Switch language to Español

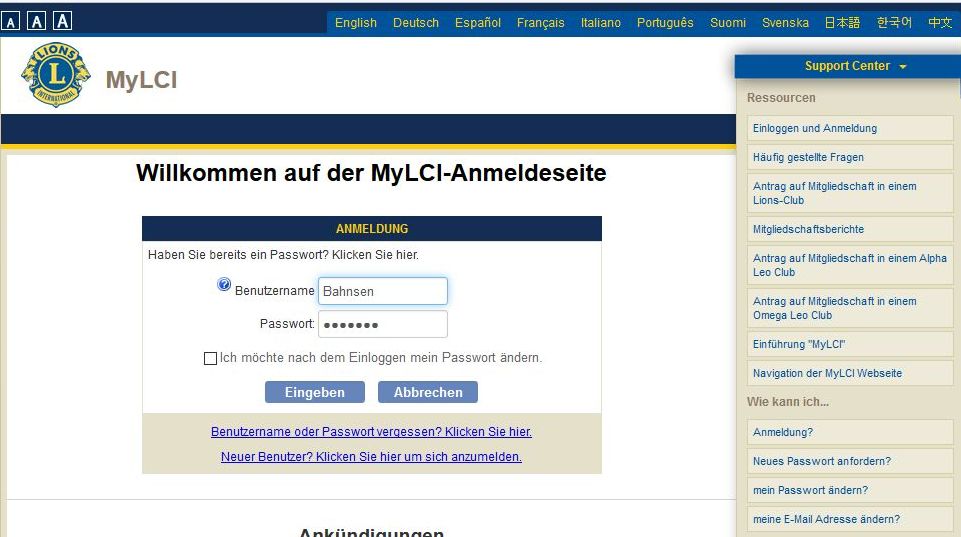coord(477,23)
